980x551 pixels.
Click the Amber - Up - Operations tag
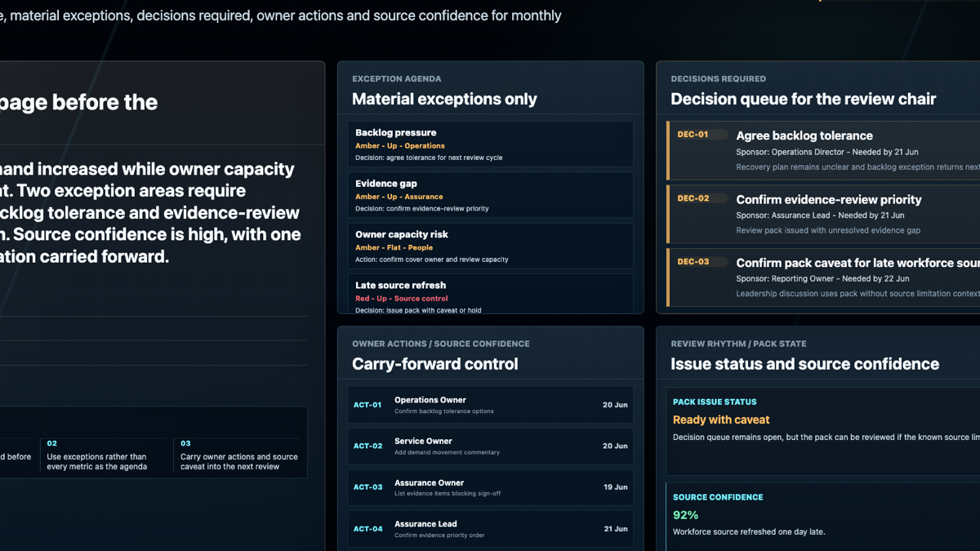coord(400,146)
